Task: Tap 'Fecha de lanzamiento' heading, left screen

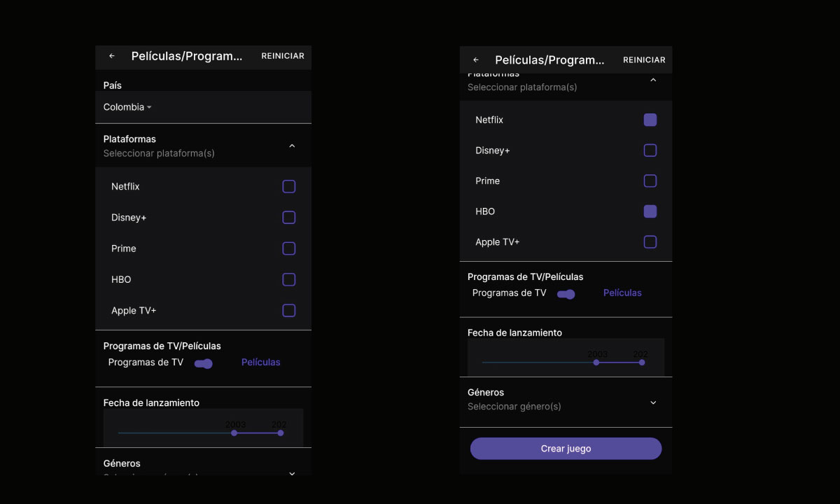Action: (x=151, y=402)
